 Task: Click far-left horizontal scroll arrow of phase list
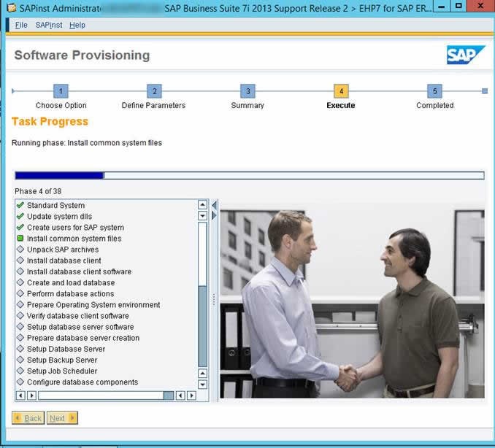point(20,395)
